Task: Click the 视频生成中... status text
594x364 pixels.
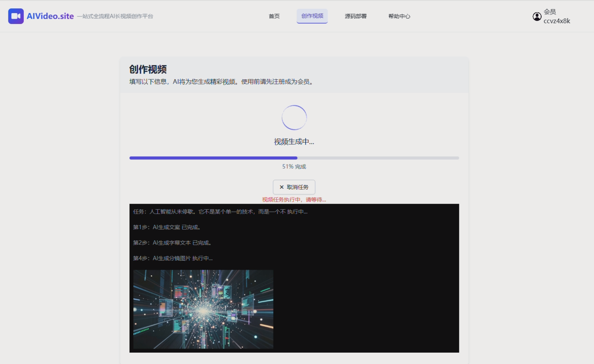Action: coord(294,142)
